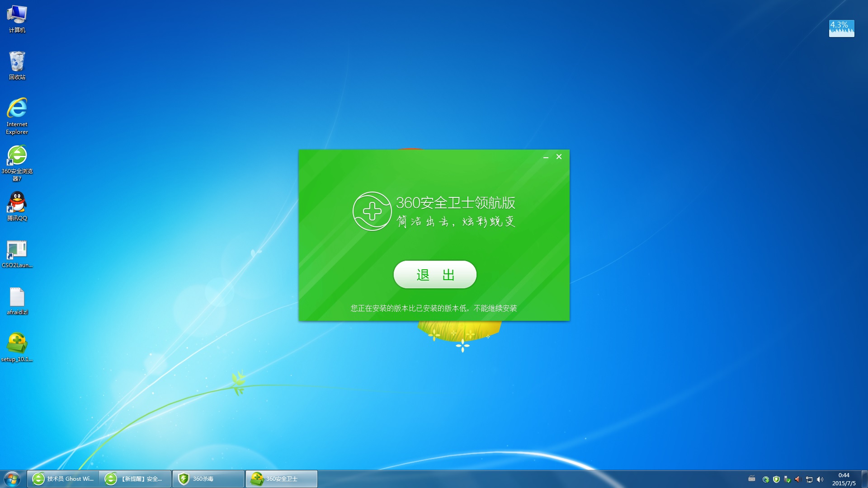
Task: Minimize the 360安全卫士 installer dialog
Action: tap(546, 157)
